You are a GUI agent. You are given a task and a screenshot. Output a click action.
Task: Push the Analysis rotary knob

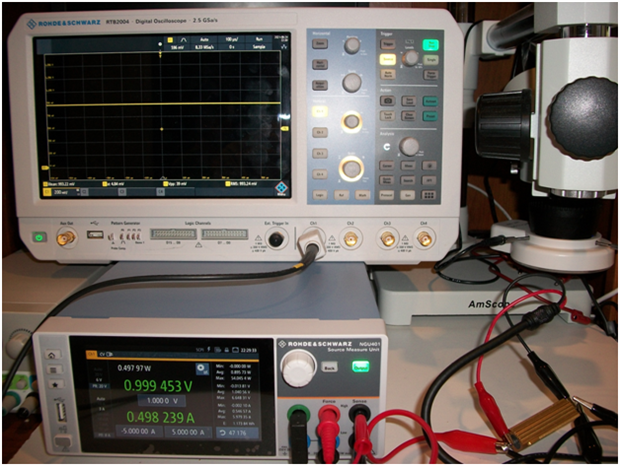[409, 146]
